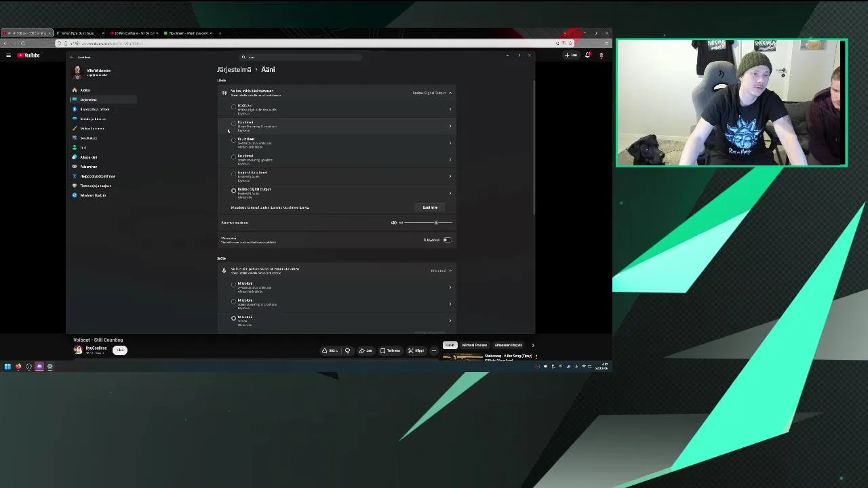Open Realtek Digital Output details chevron
Screen dimensions: 868x488
(450, 192)
